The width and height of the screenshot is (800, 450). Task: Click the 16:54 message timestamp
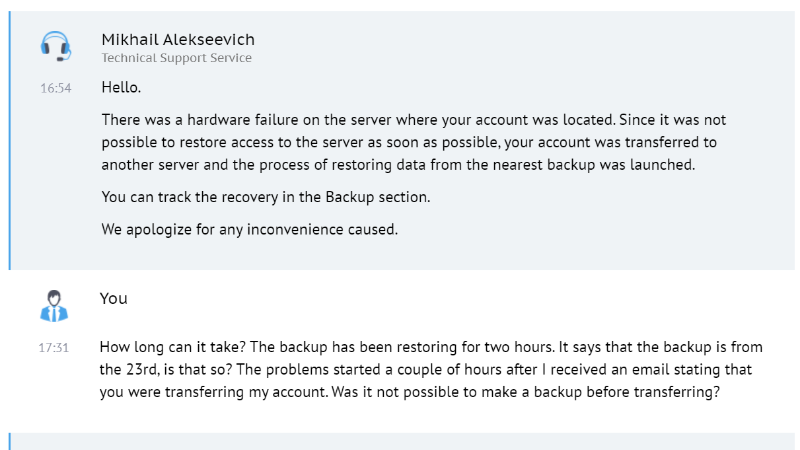(x=55, y=88)
